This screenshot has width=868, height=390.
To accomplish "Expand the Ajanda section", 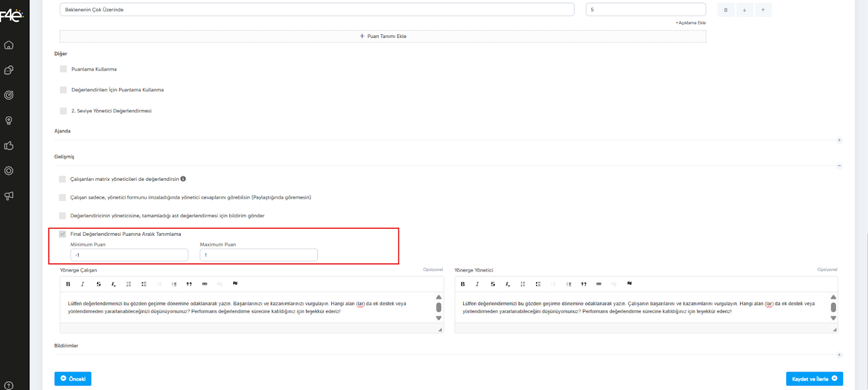I will click(x=839, y=140).
